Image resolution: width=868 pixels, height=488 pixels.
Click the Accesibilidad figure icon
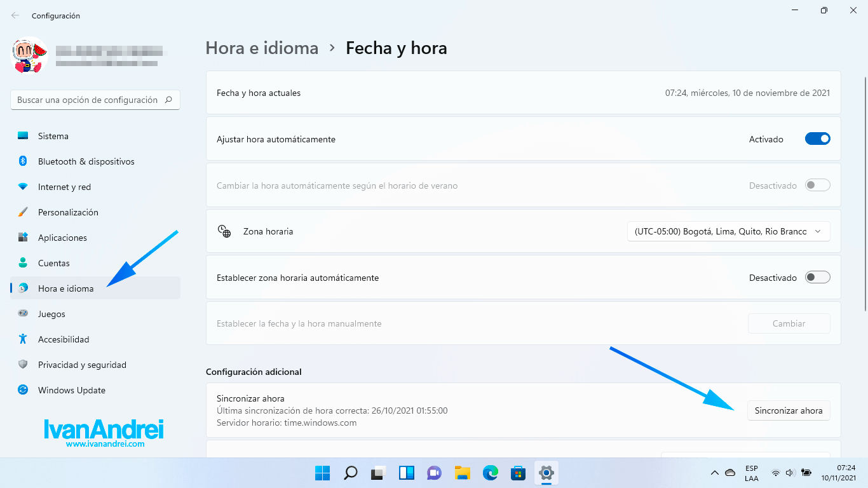point(23,339)
